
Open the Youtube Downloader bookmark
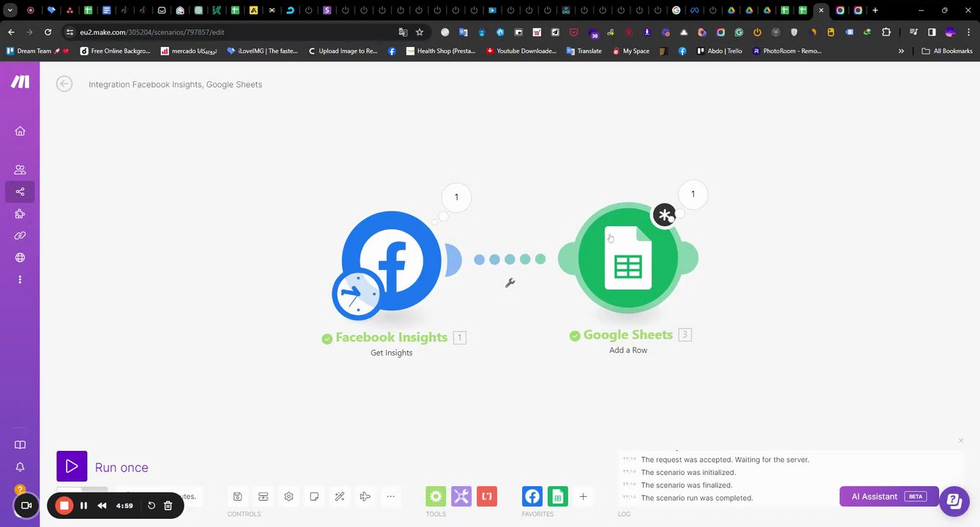point(521,51)
